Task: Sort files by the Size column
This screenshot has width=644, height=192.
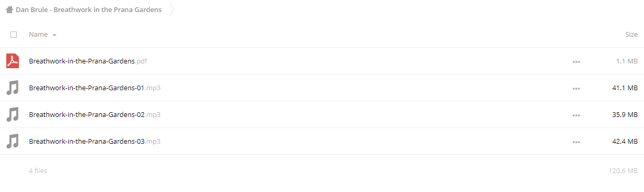Action: 631,34
